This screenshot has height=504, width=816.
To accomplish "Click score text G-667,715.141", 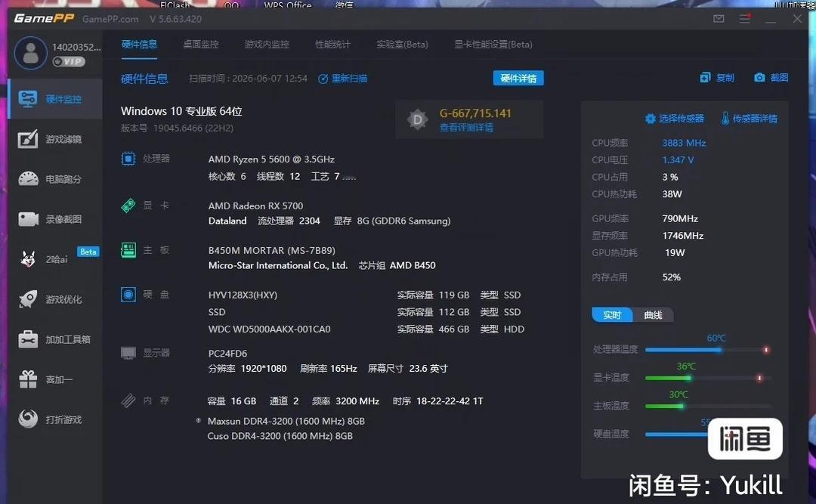I will pyautogui.click(x=475, y=113).
